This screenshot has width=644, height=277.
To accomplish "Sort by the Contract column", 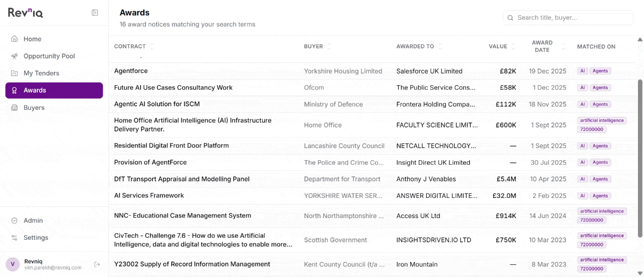I will pos(134,46).
